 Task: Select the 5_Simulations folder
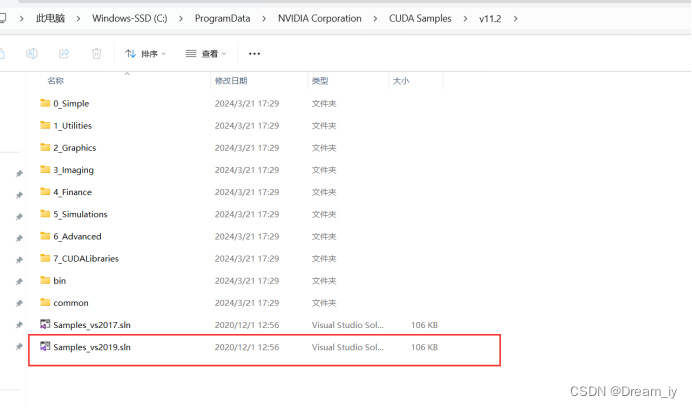coord(80,214)
